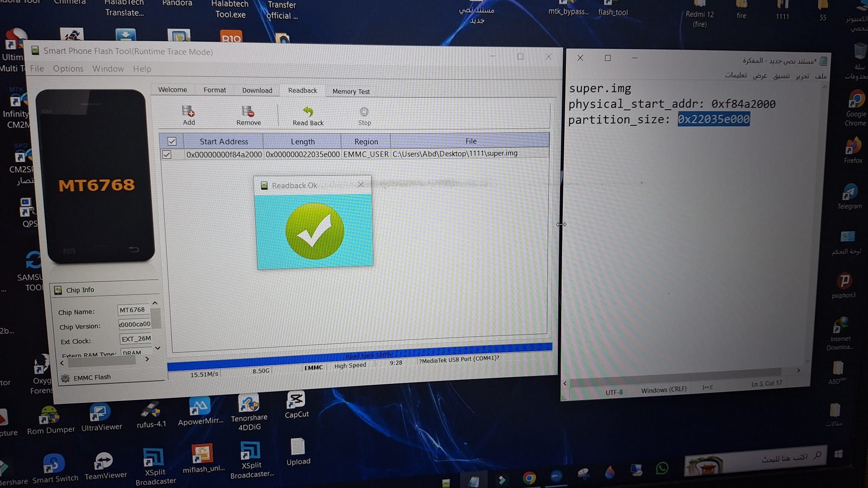Image resolution: width=868 pixels, height=488 pixels.
Task: Switch to the Memory Test tab
Action: [351, 91]
